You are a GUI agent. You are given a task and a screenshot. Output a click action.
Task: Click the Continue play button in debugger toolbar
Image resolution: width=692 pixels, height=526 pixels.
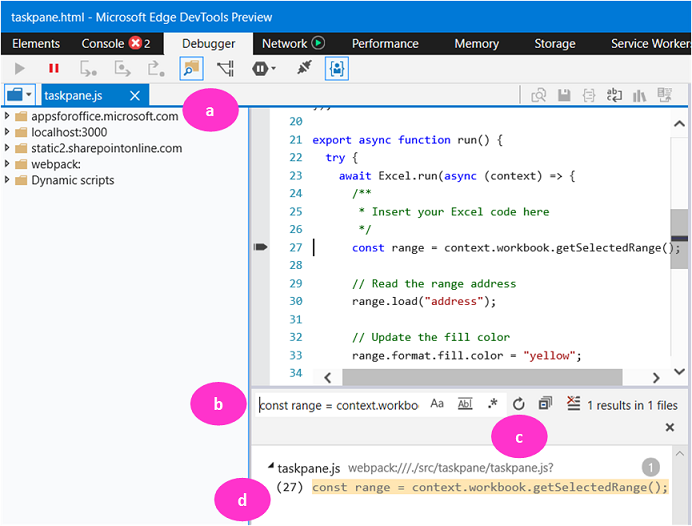tap(19, 68)
